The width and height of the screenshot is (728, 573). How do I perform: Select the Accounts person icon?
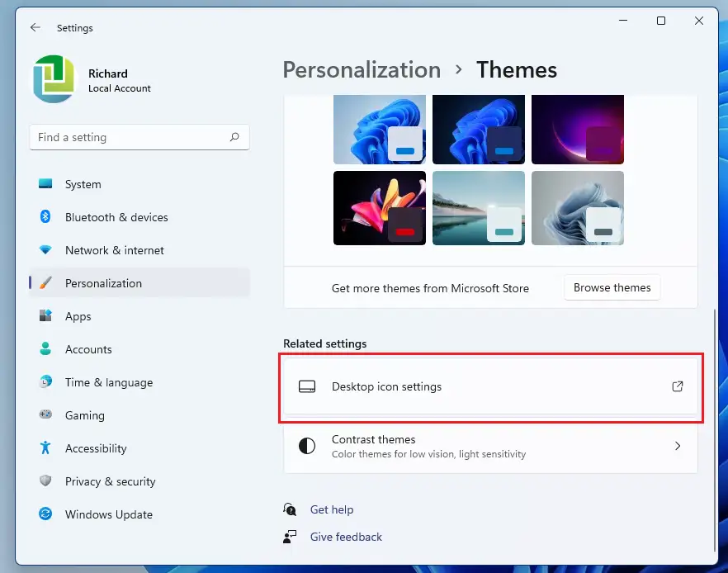click(x=45, y=348)
